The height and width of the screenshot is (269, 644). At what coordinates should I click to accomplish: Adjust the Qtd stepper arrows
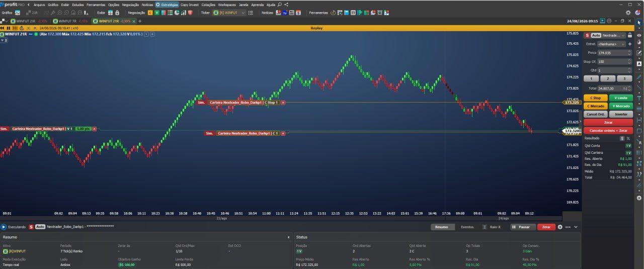click(x=629, y=70)
